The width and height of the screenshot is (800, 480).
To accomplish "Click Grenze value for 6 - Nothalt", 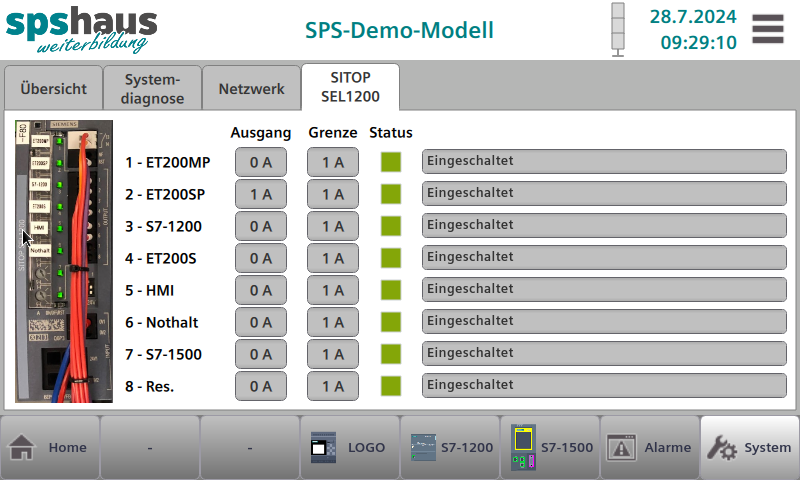I will pyautogui.click(x=333, y=322).
